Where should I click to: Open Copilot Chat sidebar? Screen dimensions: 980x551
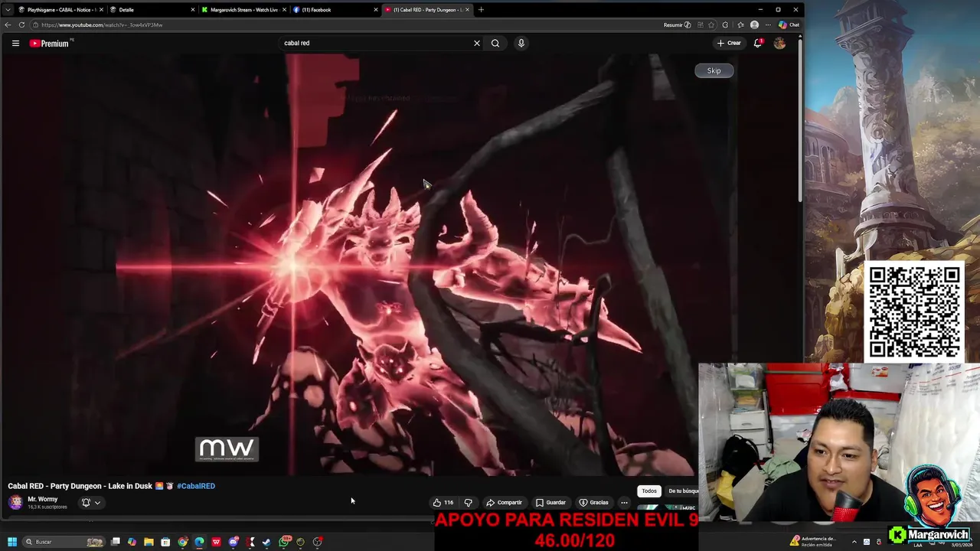[x=789, y=24]
